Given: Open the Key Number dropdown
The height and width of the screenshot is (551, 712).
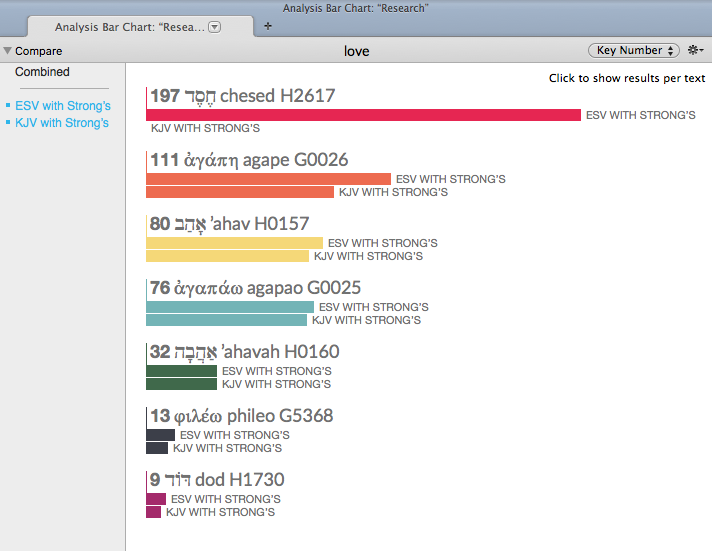Looking at the screenshot, I should (x=634, y=50).
